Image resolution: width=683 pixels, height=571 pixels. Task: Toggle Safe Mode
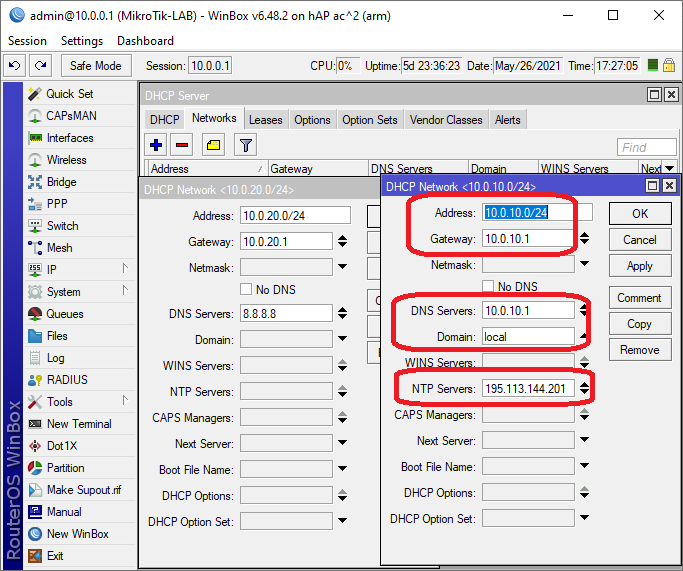coord(96,66)
